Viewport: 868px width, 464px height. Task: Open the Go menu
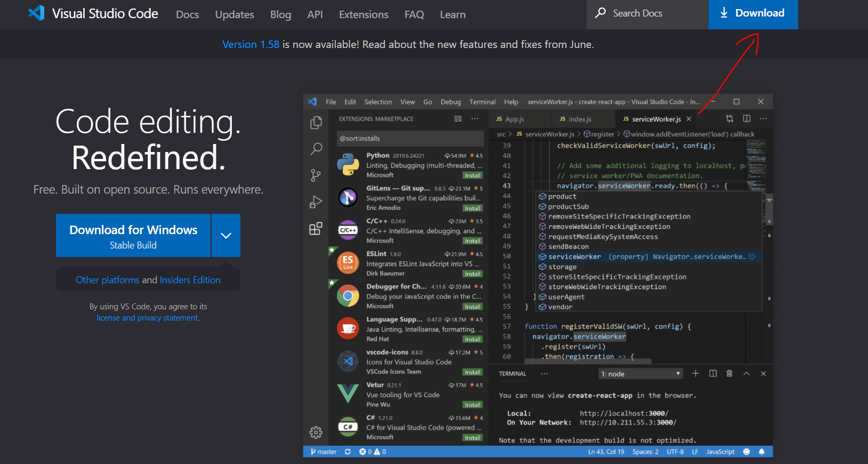tap(428, 102)
